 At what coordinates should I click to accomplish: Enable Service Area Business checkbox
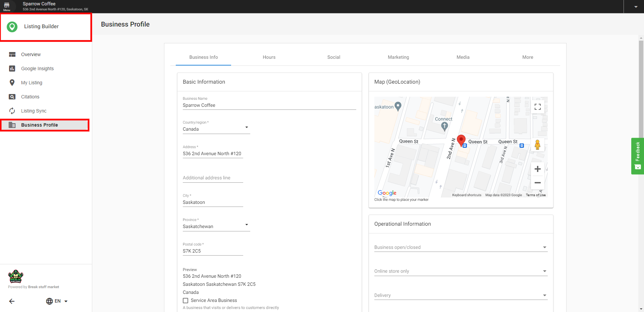pos(185,301)
